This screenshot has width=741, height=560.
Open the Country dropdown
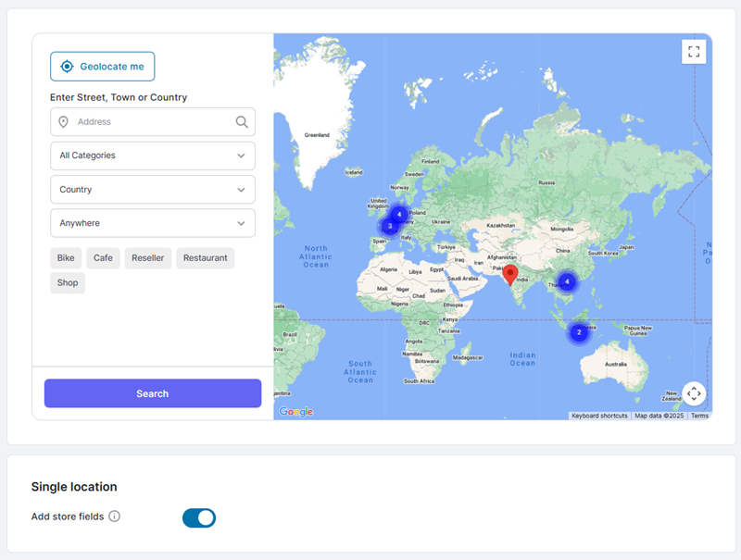(153, 190)
